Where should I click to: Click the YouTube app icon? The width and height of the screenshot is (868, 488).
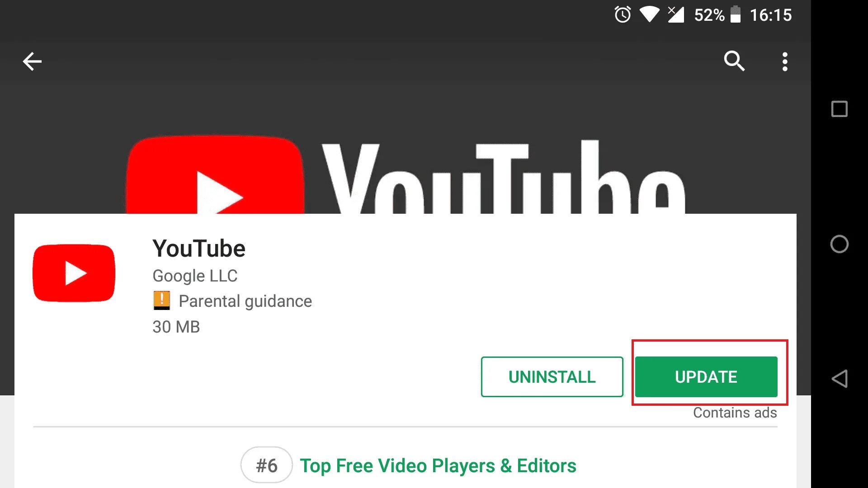75,273
